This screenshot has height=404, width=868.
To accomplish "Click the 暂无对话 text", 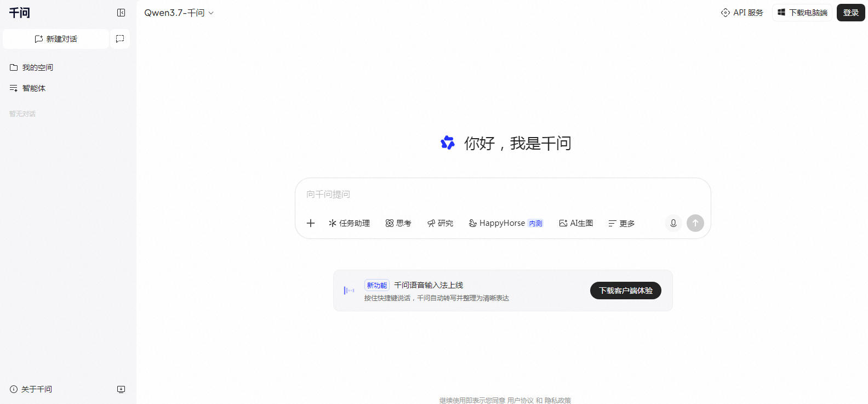I will (22, 114).
